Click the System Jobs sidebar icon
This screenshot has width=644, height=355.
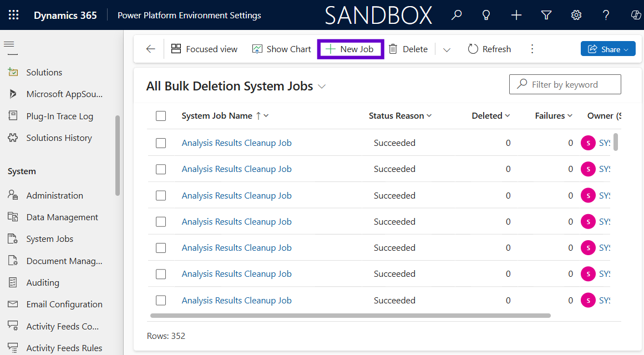pyautogui.click(x=13, y=239)
